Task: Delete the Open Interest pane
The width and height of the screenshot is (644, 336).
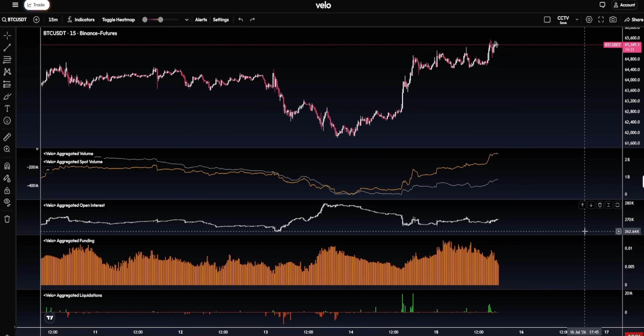Action: coord(600,205)
